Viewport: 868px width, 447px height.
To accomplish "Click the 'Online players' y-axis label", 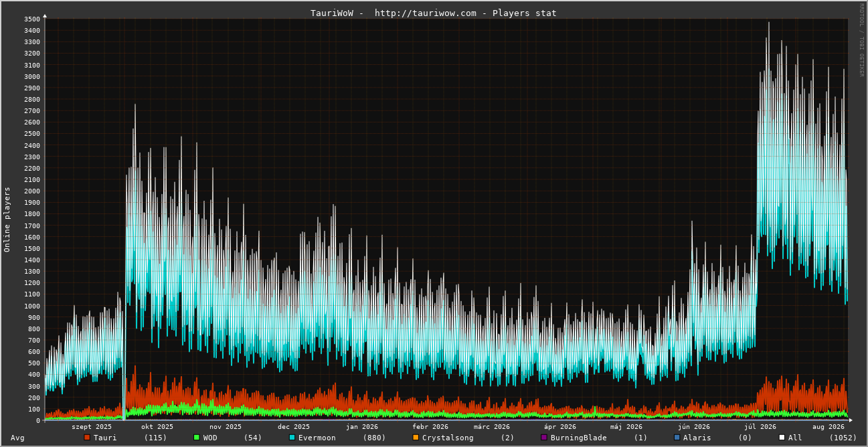I will click(7, 219).
